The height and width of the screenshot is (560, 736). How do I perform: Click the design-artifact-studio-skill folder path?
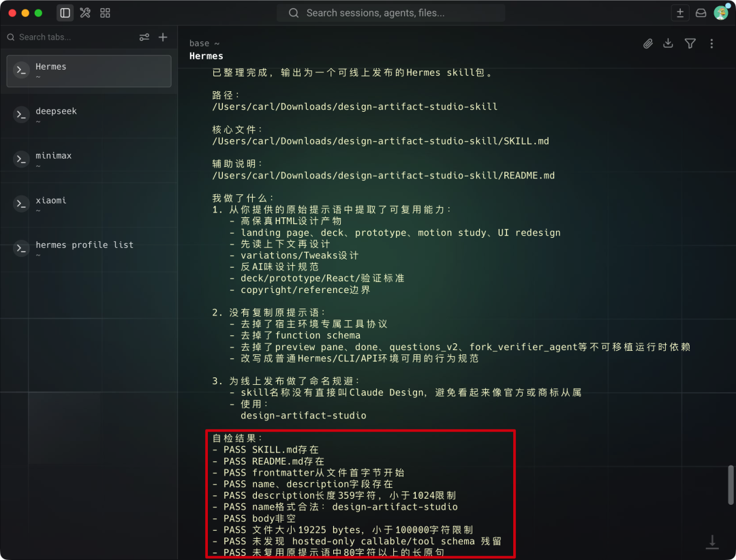click(355, 107)
